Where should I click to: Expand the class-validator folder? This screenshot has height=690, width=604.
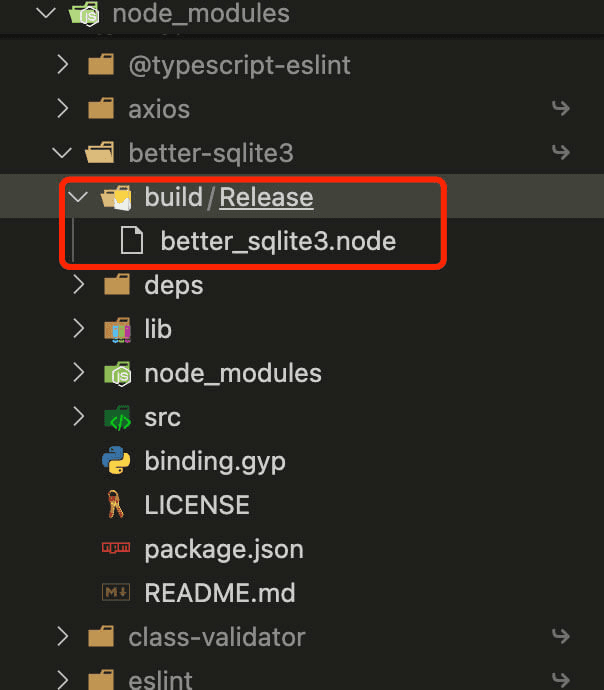[x=63, y=637]
